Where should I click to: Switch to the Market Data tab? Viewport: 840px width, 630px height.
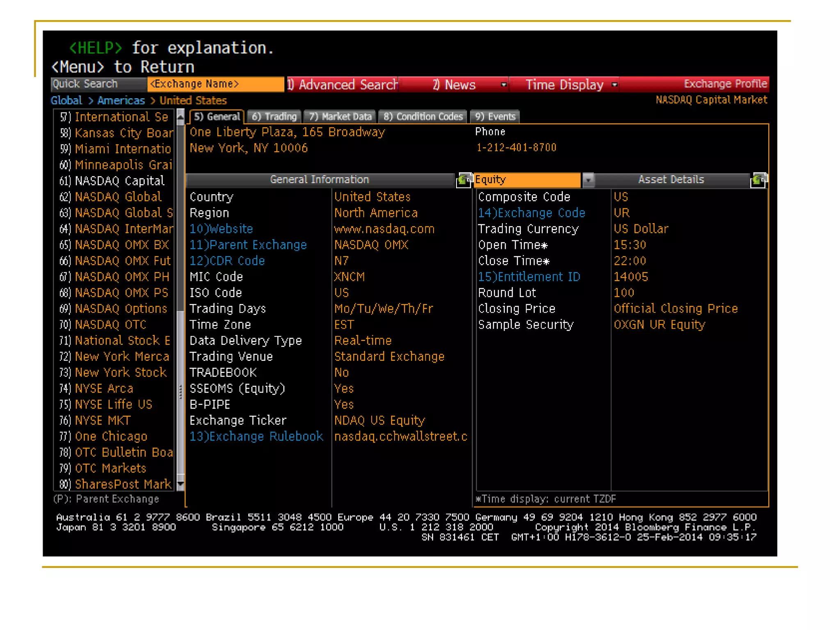click(340, 117)
